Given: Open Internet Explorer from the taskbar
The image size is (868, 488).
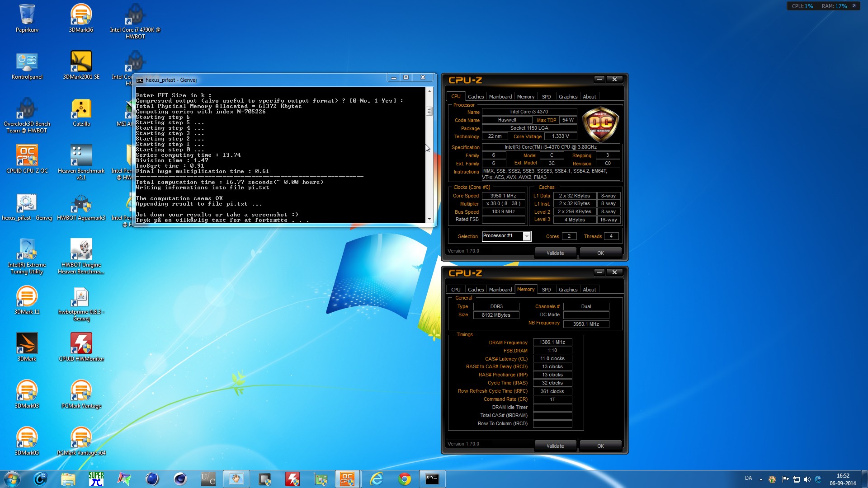Looking at the screenshot, I should (377, 479).
